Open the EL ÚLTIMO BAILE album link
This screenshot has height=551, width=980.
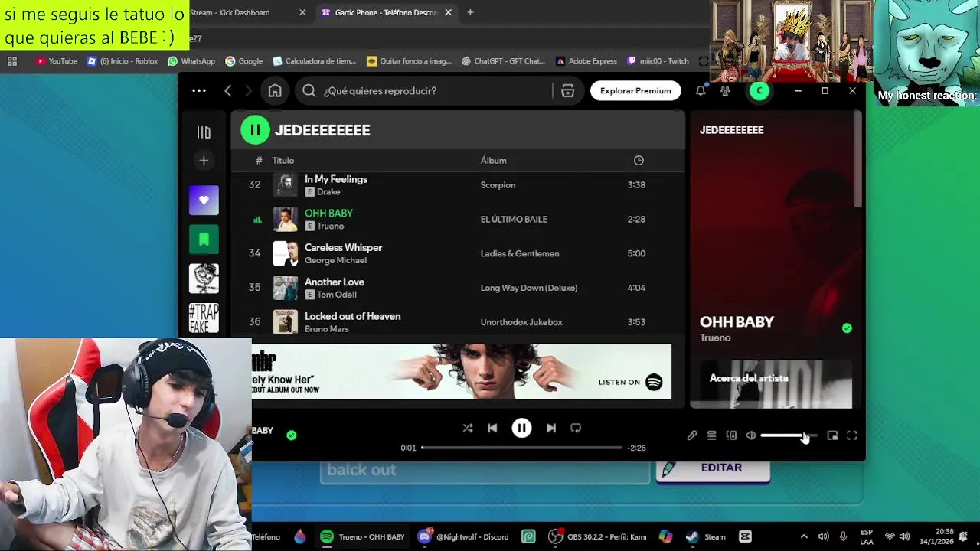(514, 220)
